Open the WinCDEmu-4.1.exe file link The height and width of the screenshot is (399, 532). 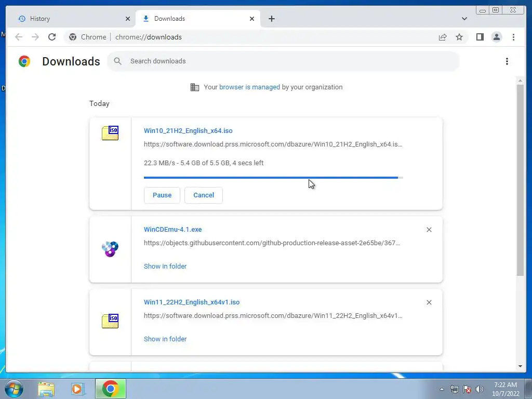pos(172,229)
